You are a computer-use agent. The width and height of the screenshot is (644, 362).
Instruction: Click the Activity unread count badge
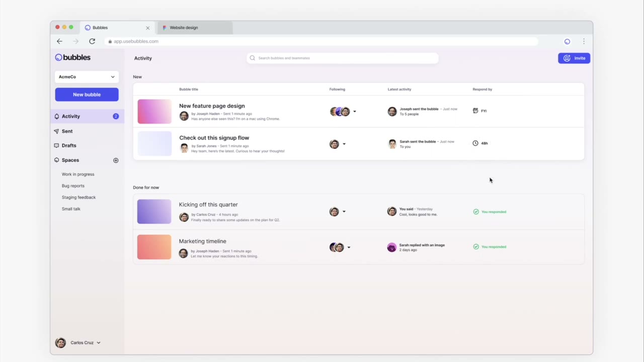116,116
